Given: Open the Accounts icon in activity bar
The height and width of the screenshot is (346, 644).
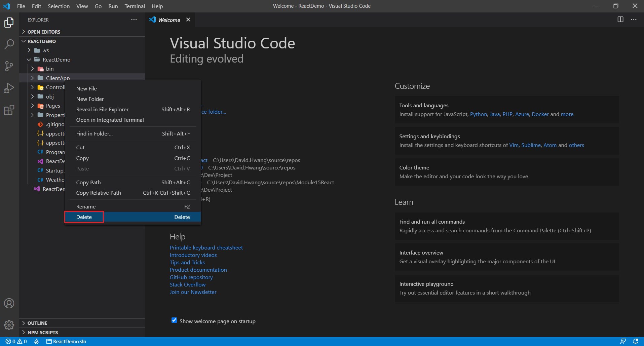Looking at the screenshot, I should coord(9,303).
